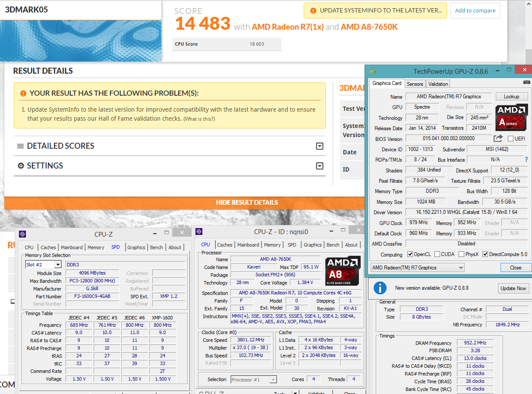Open SPD tab in CPU-Z nqnsi0 window

pyautogui.click(x=292, y=245)
